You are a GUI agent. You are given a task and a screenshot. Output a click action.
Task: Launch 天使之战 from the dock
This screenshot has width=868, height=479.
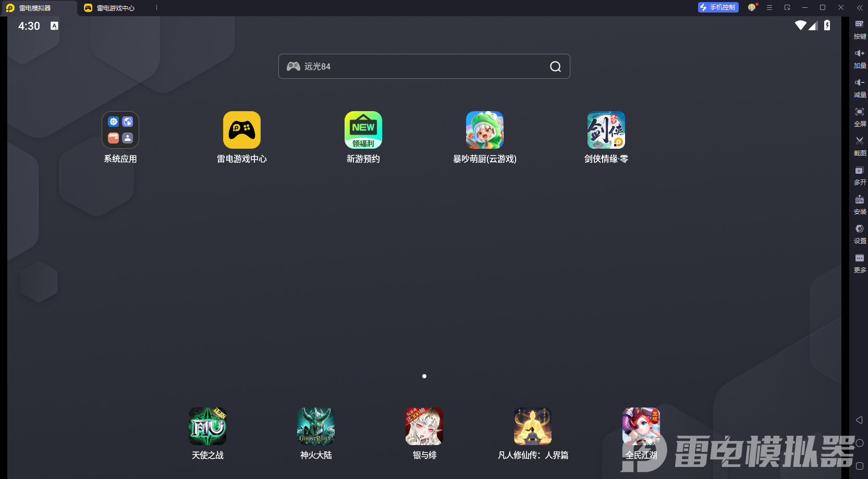coord(207,426)
